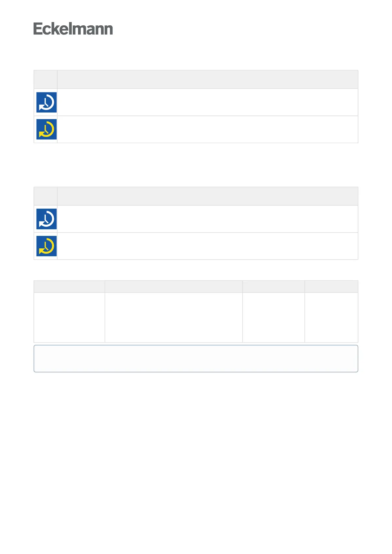Viewport: 392px width, 554px height.
Task: Click white clock icon in second table
Action: tap(46, 219)
